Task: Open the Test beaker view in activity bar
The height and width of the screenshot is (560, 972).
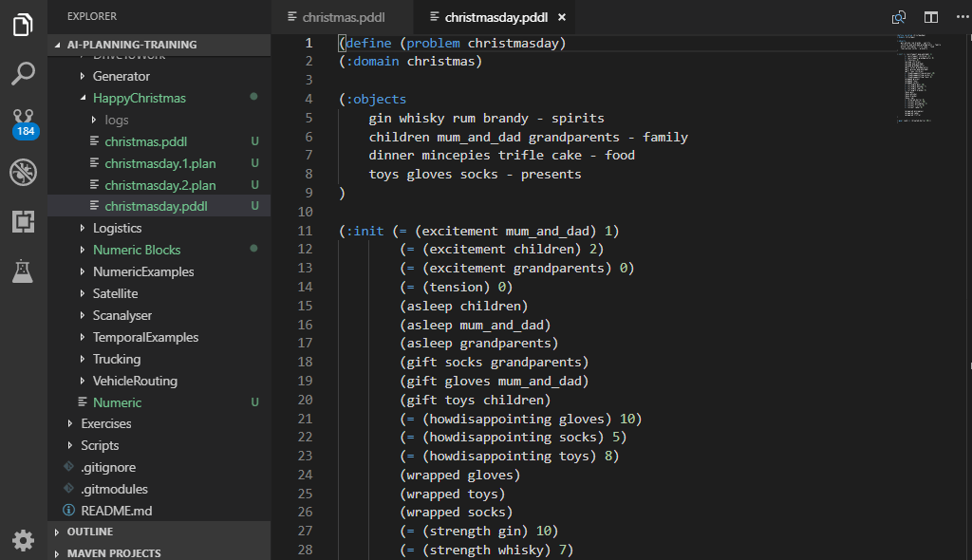Action: (x=23, y=271)
